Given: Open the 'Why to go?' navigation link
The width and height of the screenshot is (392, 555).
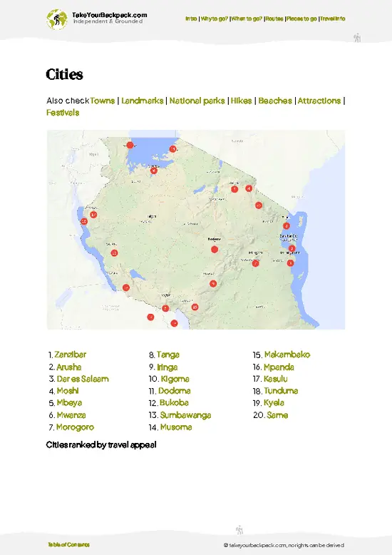Looking at the screenshot, I should click(215, 19).
